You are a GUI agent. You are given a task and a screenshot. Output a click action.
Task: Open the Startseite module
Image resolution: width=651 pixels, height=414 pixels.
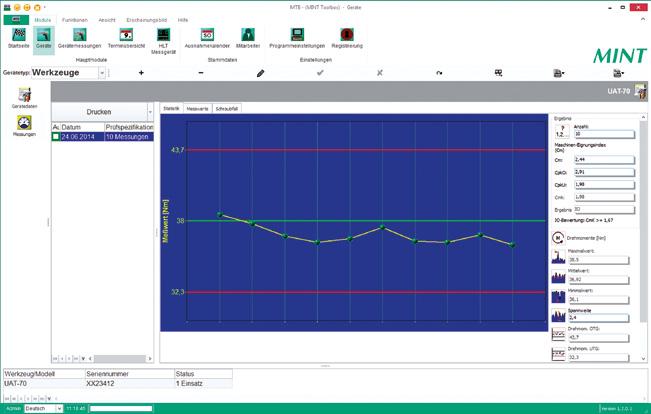coord(19,38)
